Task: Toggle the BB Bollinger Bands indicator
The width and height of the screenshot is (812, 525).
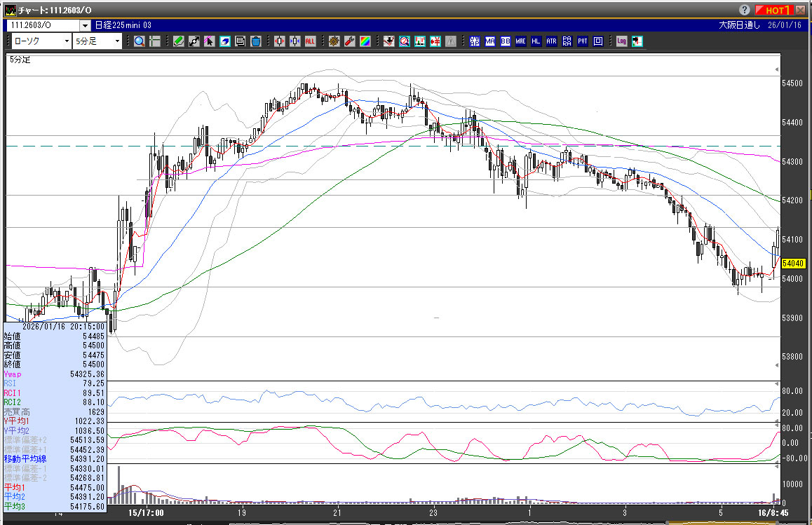Action: [x=505, y=41]
